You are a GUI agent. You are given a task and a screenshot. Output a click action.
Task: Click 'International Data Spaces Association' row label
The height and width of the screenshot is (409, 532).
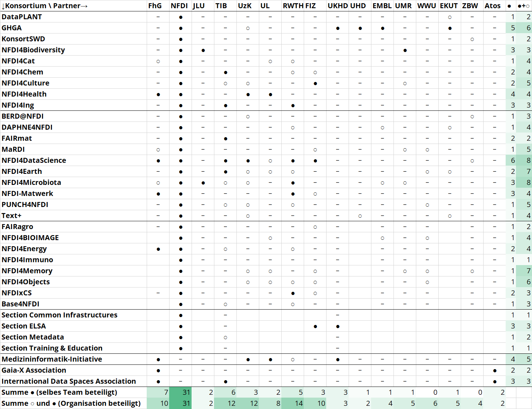click(69, 381)
